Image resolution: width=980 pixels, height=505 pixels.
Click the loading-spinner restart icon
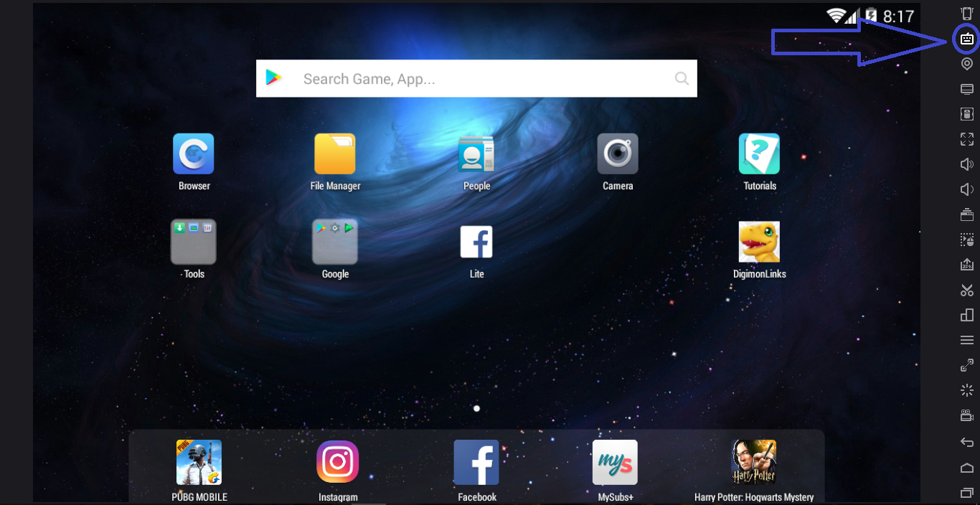coord(967,390)
